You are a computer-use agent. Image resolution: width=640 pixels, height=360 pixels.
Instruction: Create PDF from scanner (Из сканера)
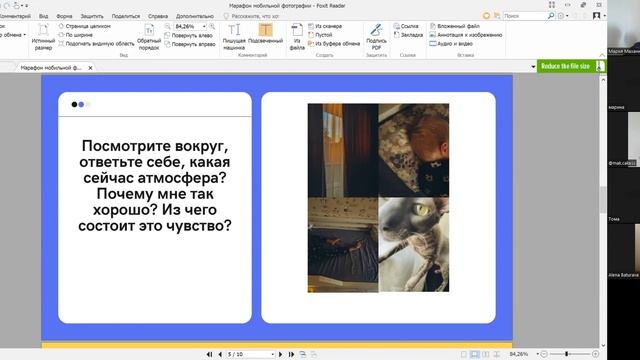point(325,26)
